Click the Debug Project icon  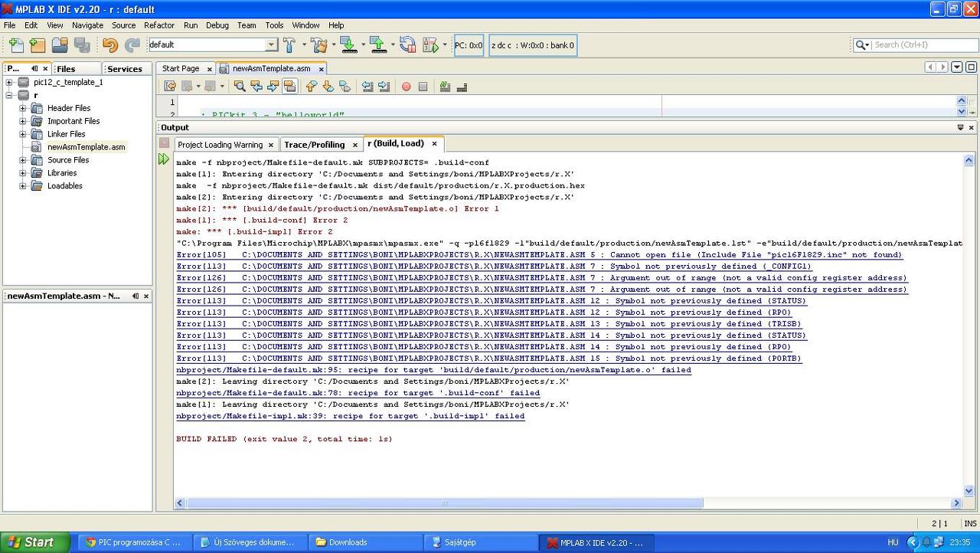click(x=430, y=45)
